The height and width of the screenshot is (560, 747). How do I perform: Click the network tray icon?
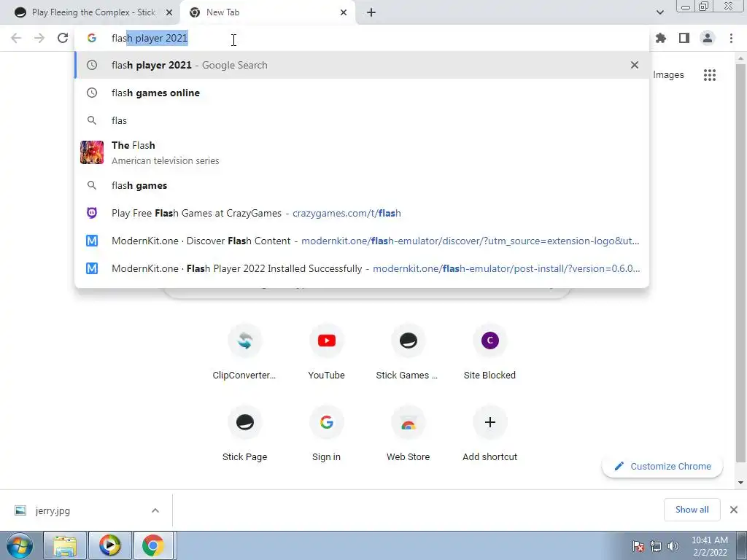pos(656,546)
